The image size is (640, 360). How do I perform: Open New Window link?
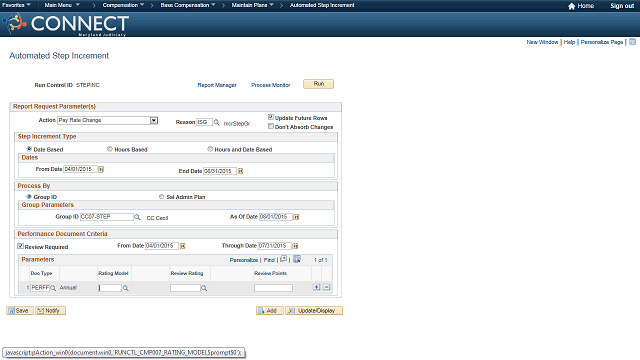pyautogui.click(x=542, y=42)
